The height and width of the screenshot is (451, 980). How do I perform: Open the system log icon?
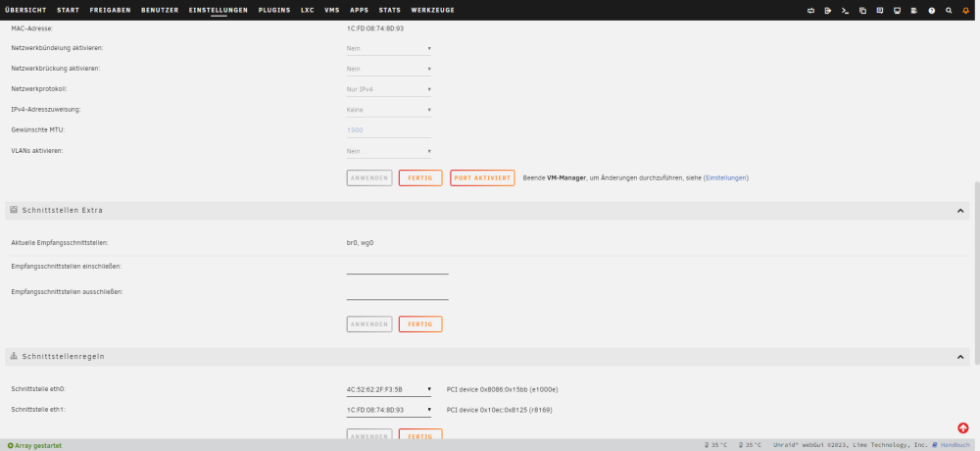pyautogui.click(x=914, y=11)
